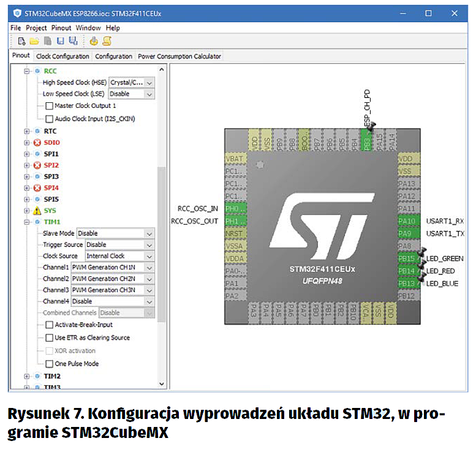This screenshot has width=476, height=449.
Task: Tick the Audio Clock Input (I2S_CKIN) checkbox
Action: pos(50,118)
